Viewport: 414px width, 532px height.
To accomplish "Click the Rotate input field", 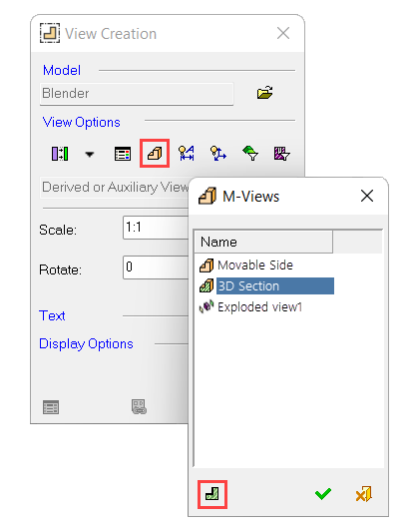I will [156, 267].
